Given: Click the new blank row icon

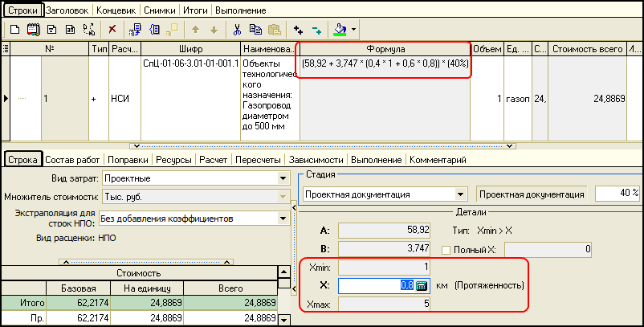Looking at the screenshot, I should pyautogui.click(x=14, y=30).
